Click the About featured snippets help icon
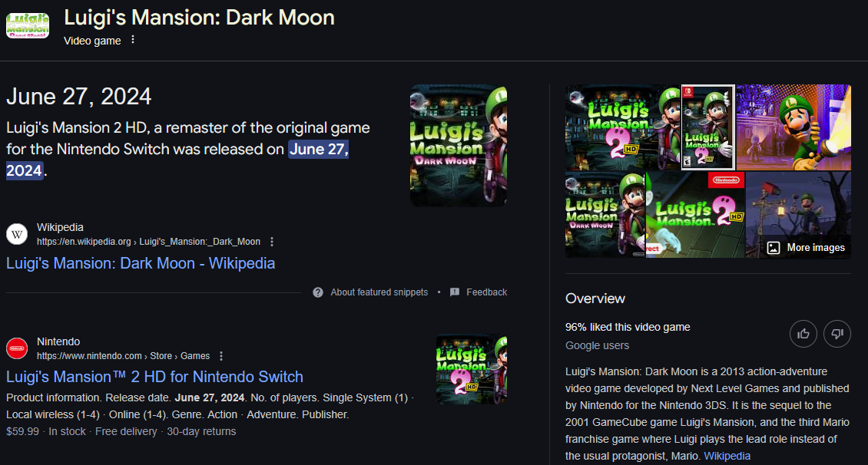This screenshot has width=868, height=465. (x=318, y=292)
